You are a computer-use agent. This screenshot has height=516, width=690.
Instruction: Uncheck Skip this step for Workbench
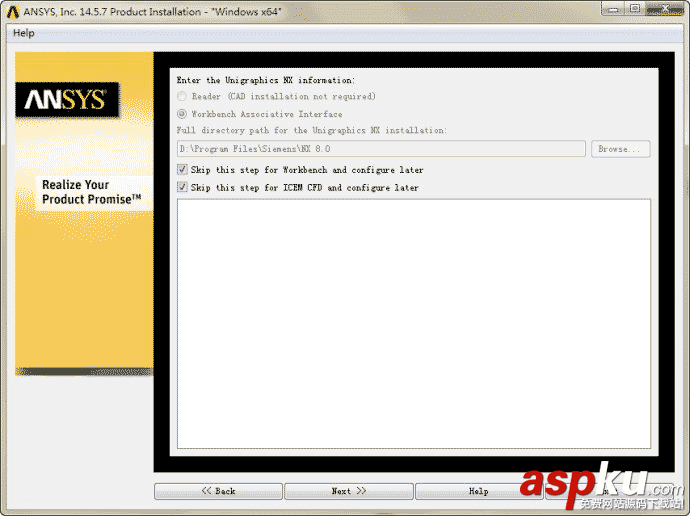[182, 169]
